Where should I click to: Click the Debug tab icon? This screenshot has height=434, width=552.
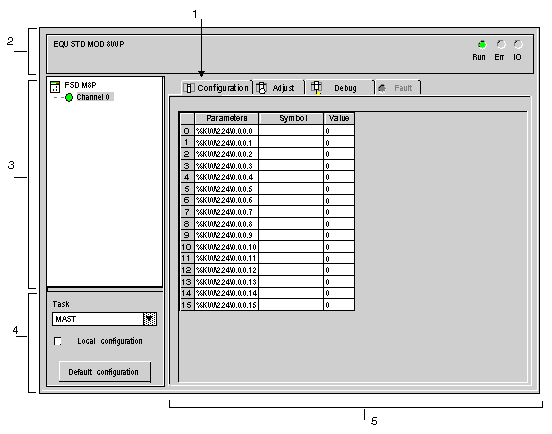[x=316, y=87]
